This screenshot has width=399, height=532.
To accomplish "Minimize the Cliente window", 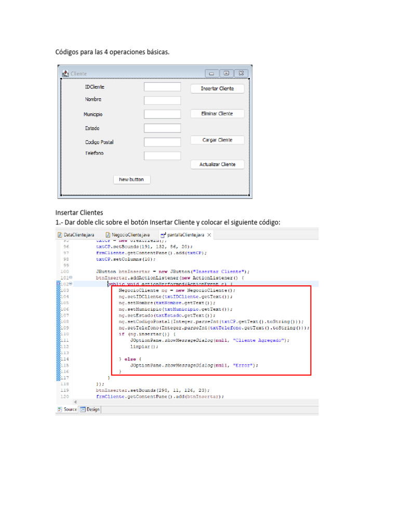I will (x=211, y=73).
